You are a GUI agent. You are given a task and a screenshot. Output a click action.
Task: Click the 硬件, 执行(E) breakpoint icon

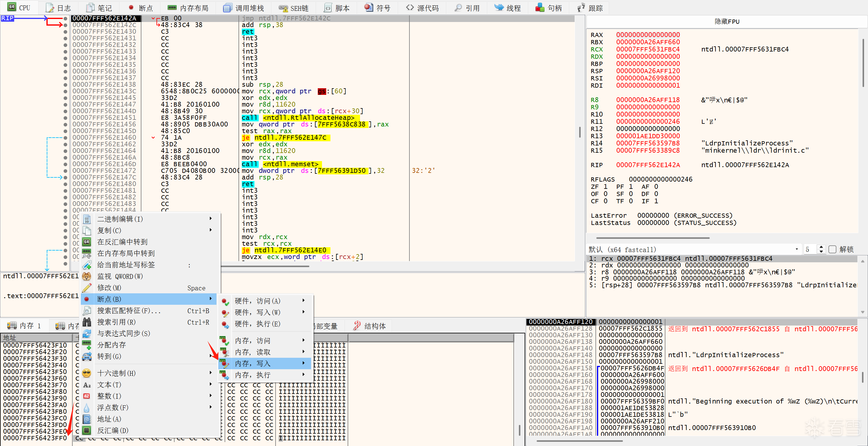pyautogui.click(x=225, y=324)
